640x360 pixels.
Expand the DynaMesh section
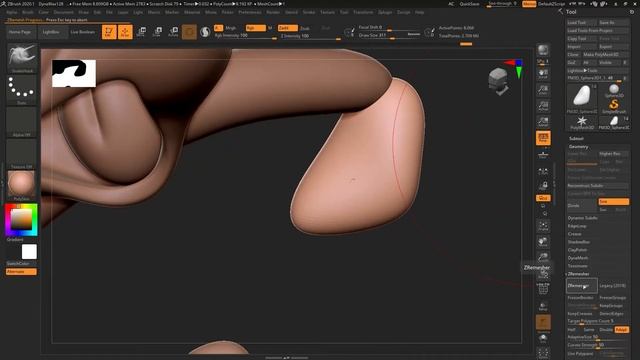tap(578, 258)
